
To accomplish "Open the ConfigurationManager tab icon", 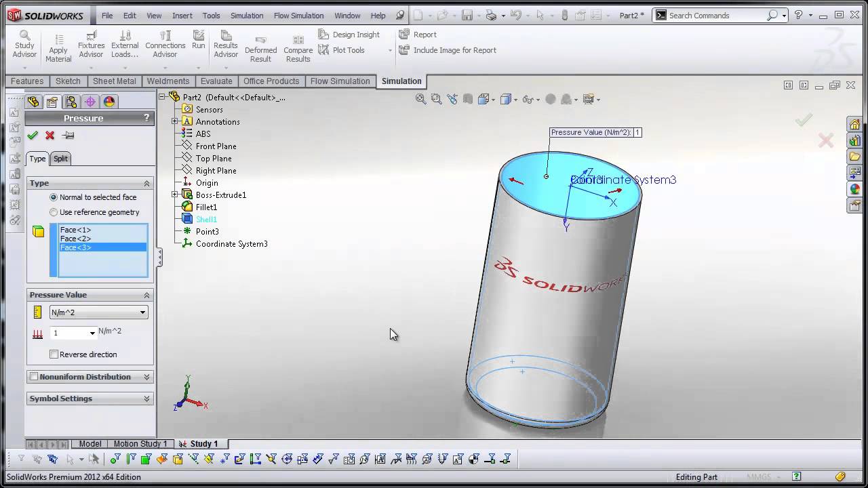I will (x=71, y=102).
